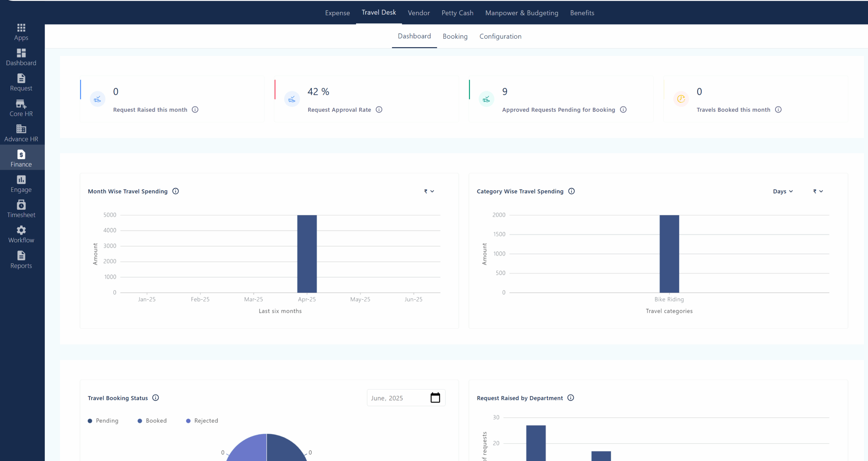Click the Request Approval Rate card icon
The height and width of the screenshot is (461, 868).
click(292, 99)
